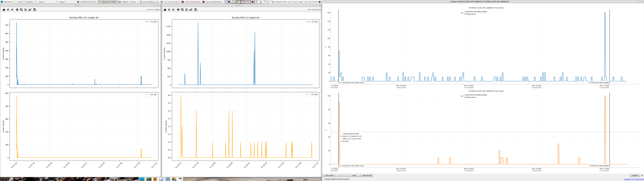This screenshot has height=181, width=644.
Task: Click Home reset view icon in left figure
Action: tap(4, 10)
